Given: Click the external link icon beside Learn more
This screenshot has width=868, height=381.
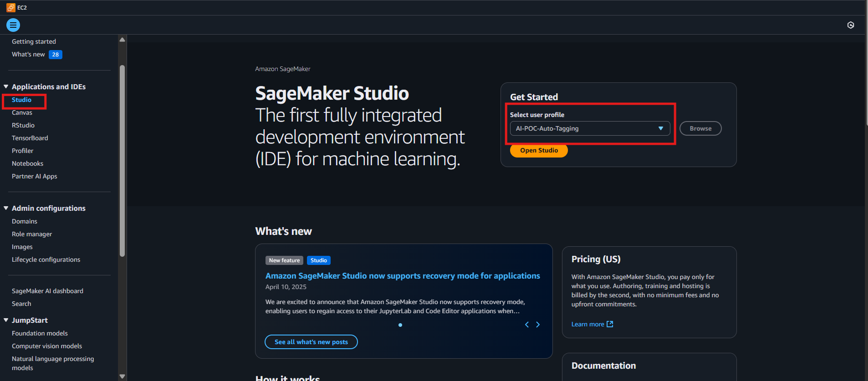Looking at the screenshot, I should (610, 324).
